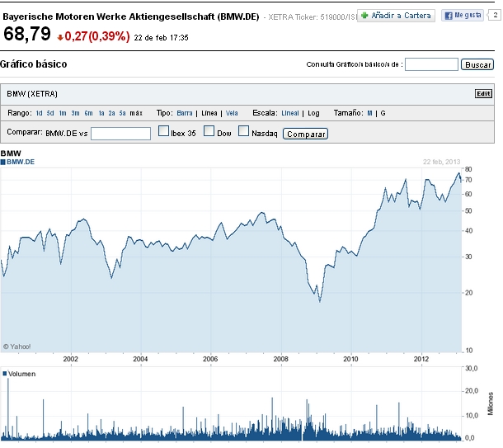Click the 2012 label on time axis
The width and height of the screenshot is (503, 448).
click(x=421, y=359)
